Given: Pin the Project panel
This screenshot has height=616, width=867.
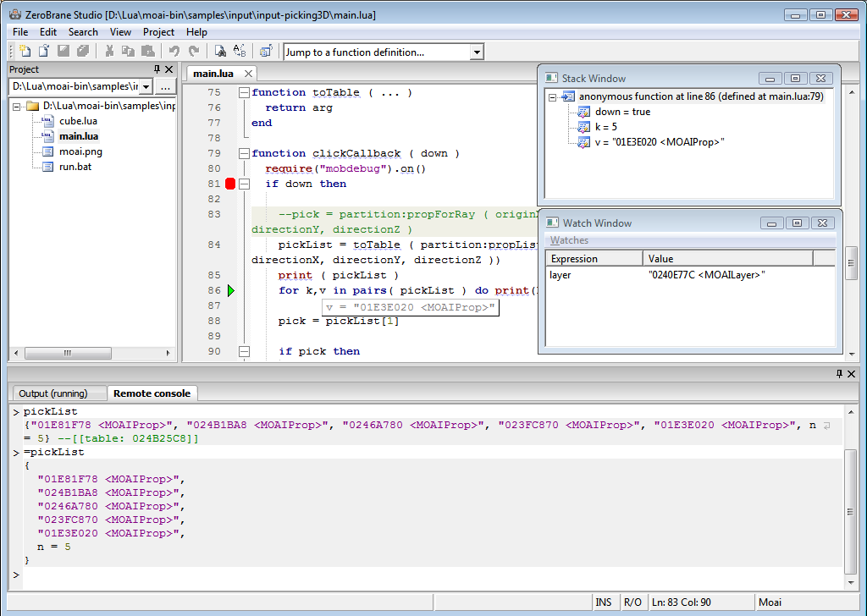Looking at the screenshot, I should click(x=157, y=69).
